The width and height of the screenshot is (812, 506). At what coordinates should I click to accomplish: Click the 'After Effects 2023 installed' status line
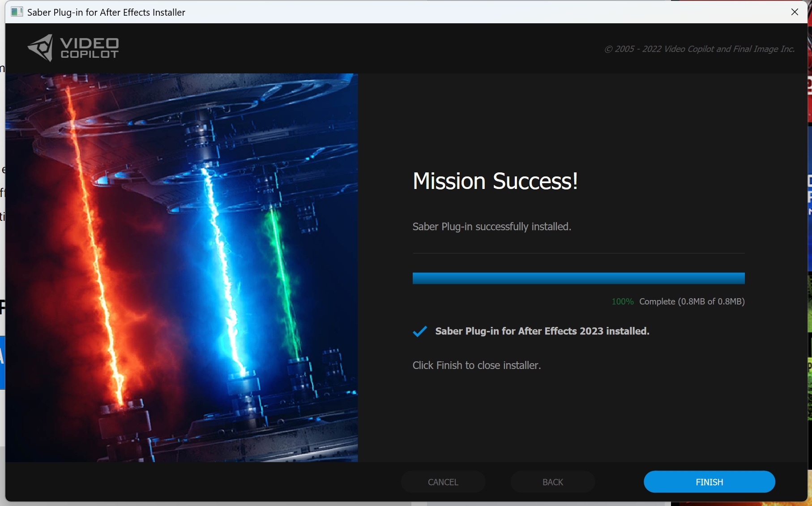click(542, 331)
